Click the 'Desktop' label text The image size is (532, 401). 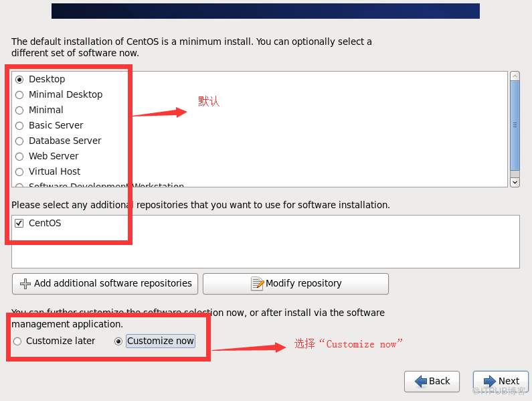47,79
